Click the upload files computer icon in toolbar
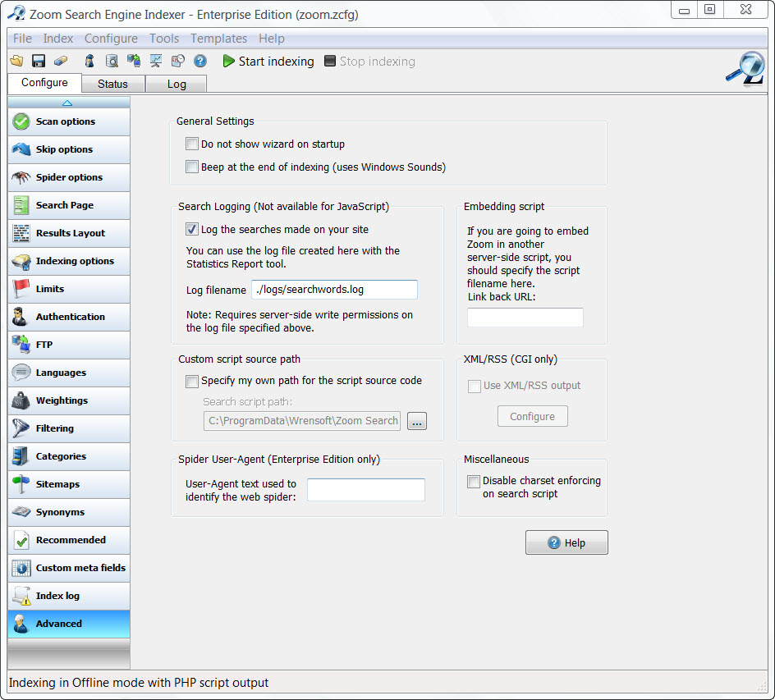775x700 pixels. 134,61
